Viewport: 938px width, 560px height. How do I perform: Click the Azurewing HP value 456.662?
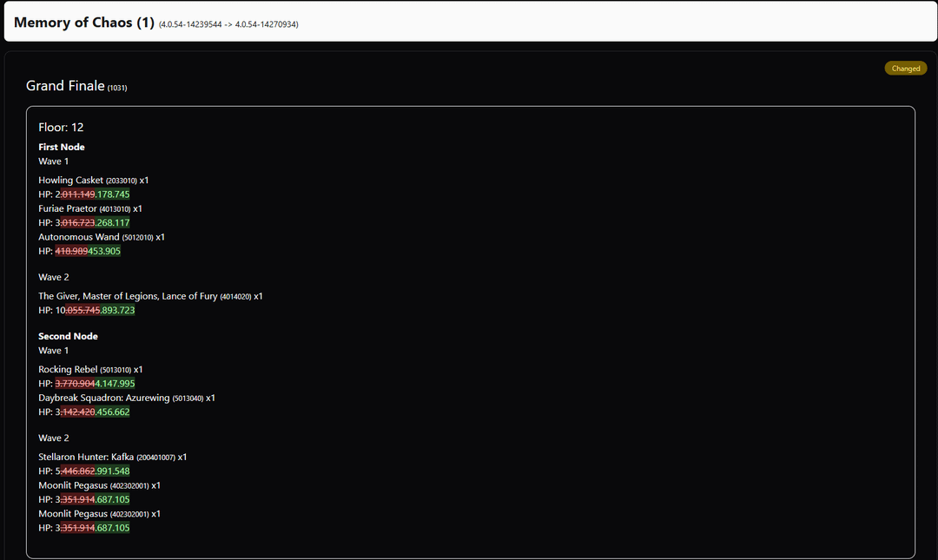click(x=112, y=412)
